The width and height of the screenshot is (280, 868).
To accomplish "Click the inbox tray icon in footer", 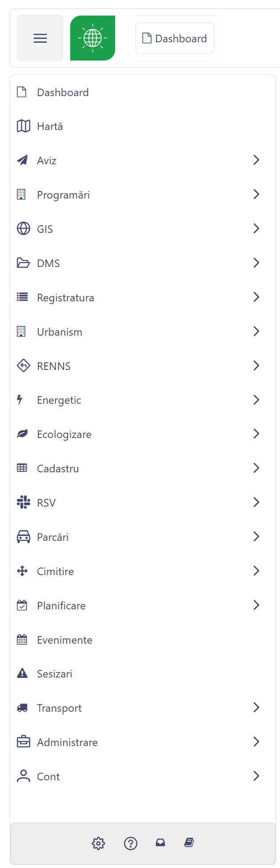I will pyautogui.click(x=160, y=843).
